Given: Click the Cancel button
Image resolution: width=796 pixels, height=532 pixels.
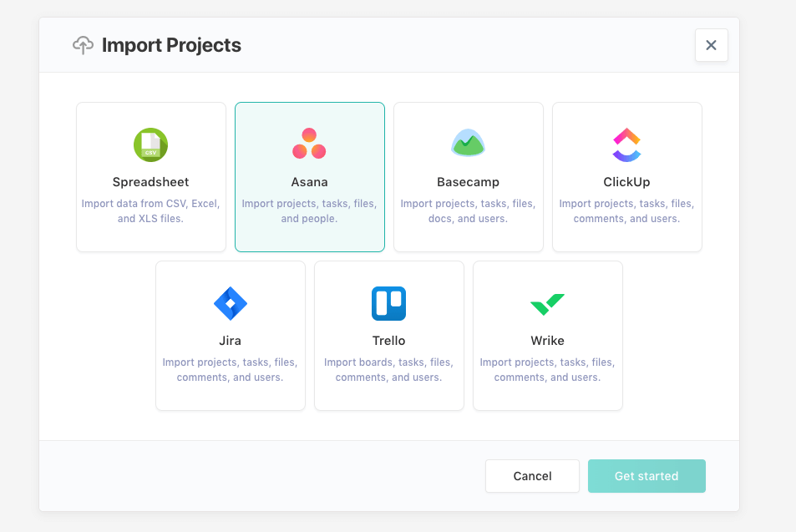Looking at the screenshot, I should [x=532, y=475].
